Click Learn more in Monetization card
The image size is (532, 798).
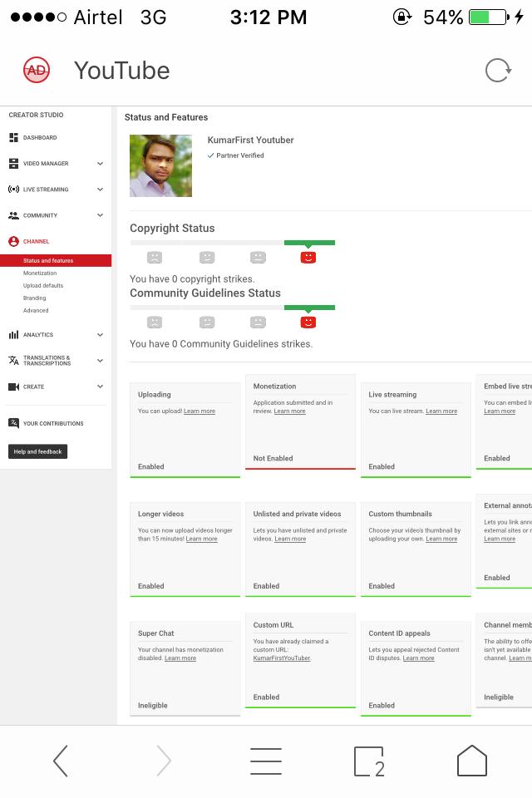[289, 411]
